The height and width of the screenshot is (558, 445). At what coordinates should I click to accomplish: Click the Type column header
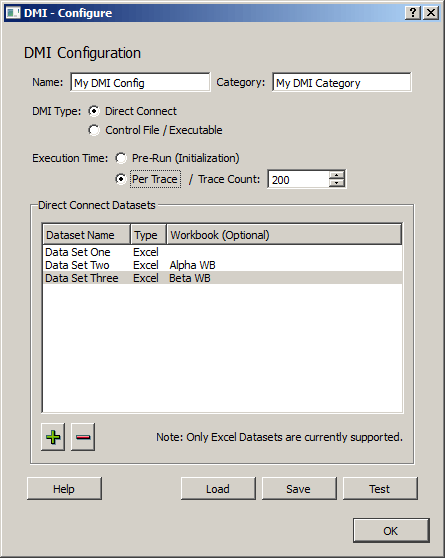click(148, 235)
